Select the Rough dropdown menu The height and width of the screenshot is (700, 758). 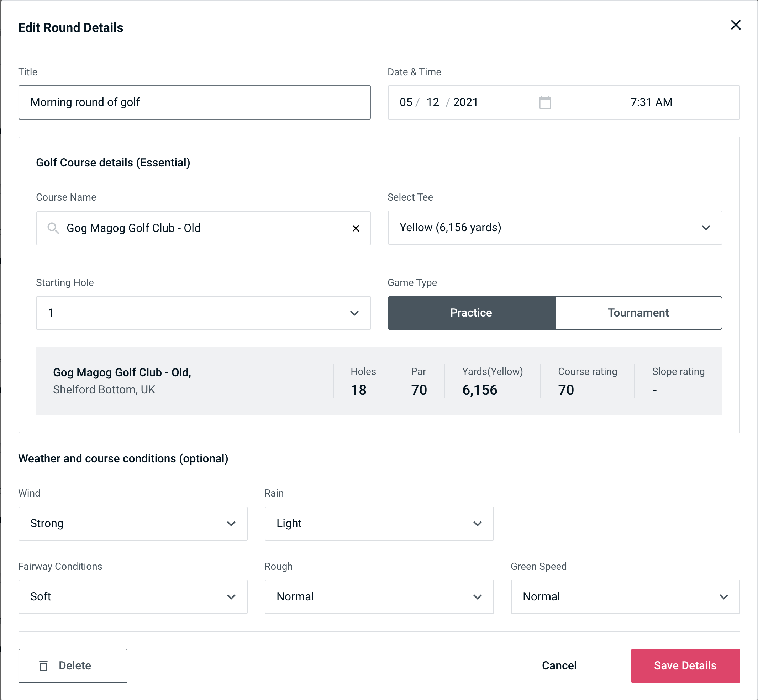tap(379, 596)
